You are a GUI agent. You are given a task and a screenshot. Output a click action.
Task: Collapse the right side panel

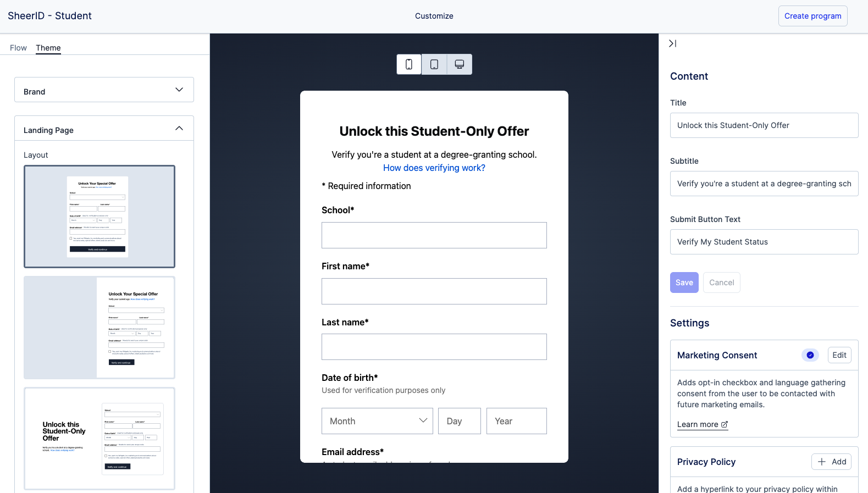[x=672, y=43]
